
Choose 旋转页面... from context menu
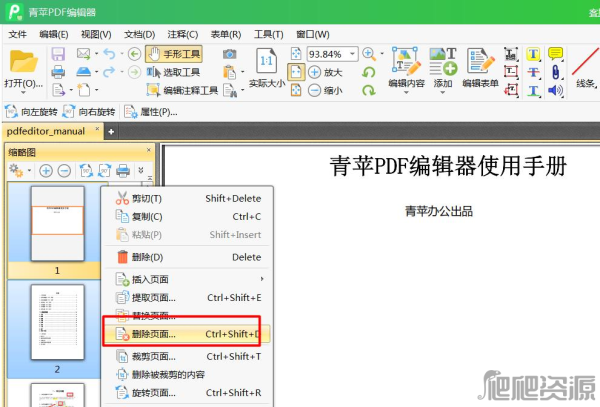click(188, 392)
